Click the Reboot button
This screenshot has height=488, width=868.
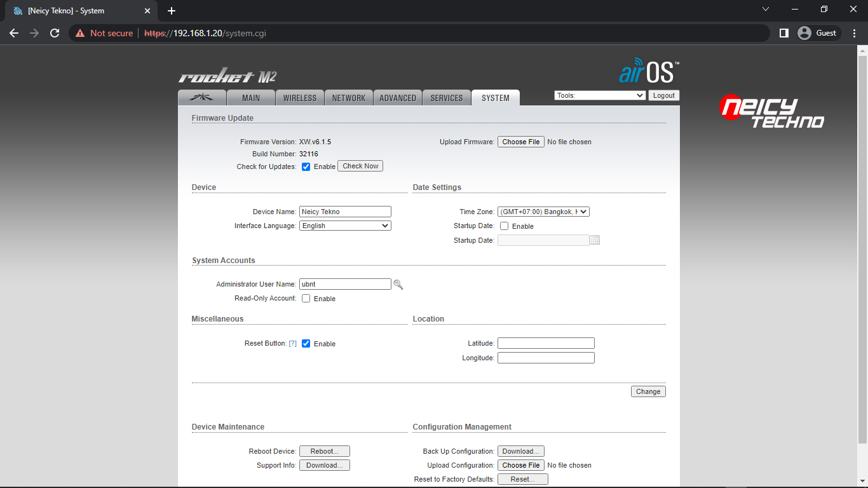325,451
